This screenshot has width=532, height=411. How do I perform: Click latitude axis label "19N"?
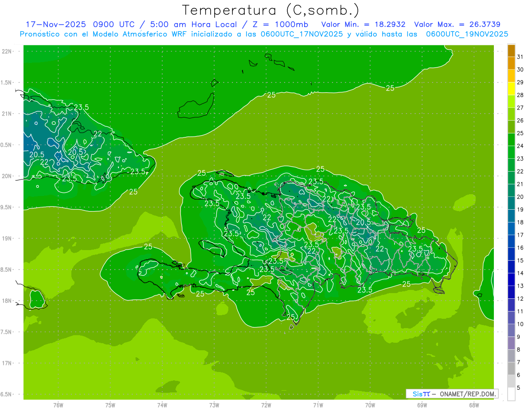(7, 239)
